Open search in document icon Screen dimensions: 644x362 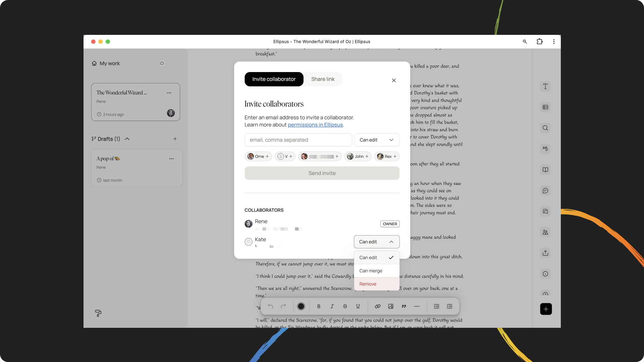pyautogui.click(x=545, y=128)
